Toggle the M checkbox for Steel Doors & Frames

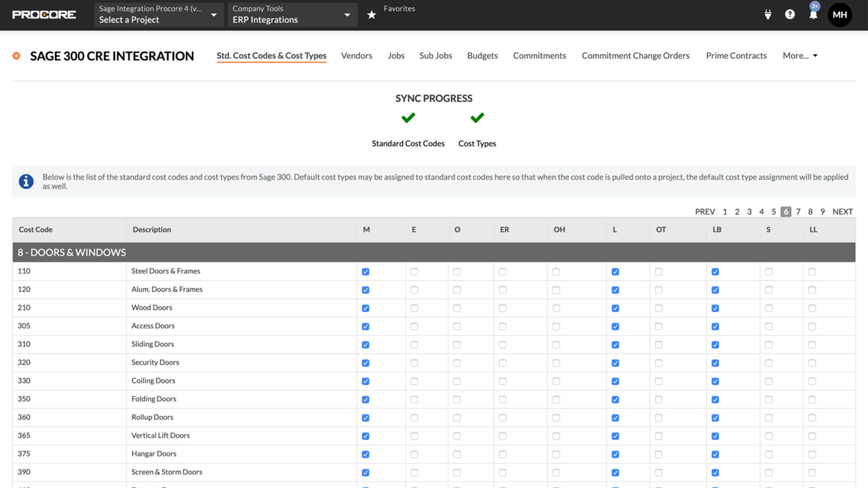[365, 272]
